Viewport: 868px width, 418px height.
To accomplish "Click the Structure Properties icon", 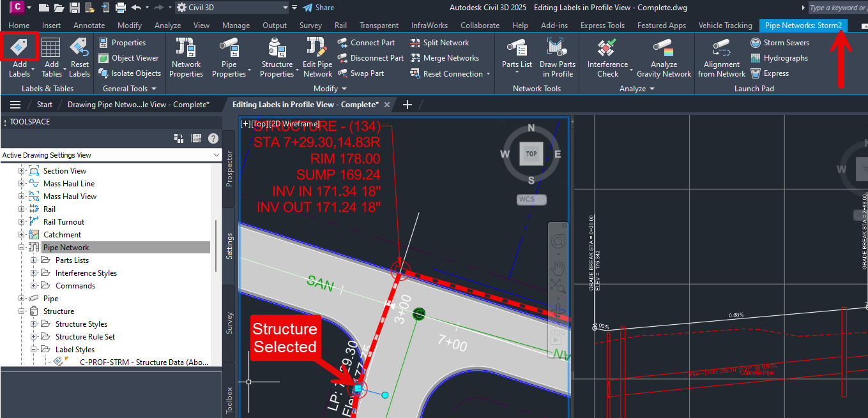I will pos(277,48).
